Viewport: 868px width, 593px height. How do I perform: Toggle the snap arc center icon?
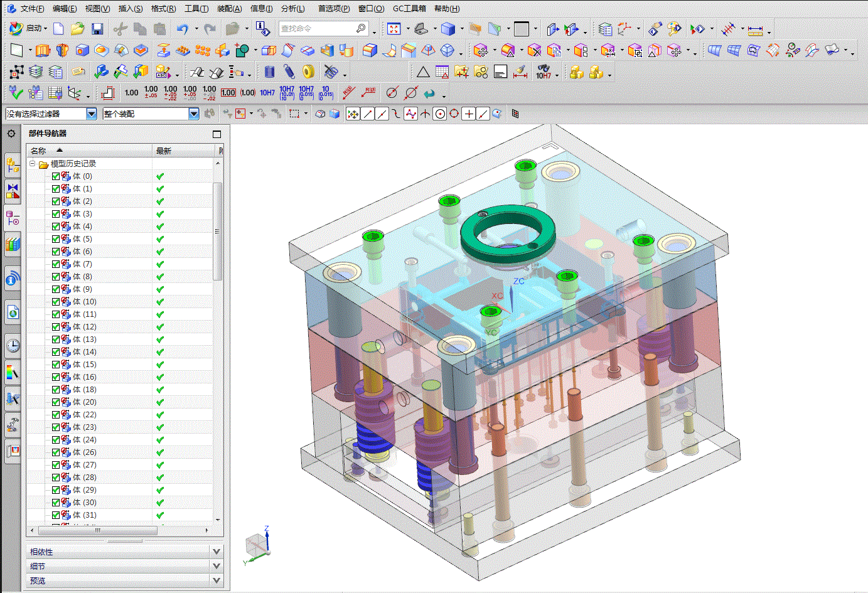pos(440,114)
